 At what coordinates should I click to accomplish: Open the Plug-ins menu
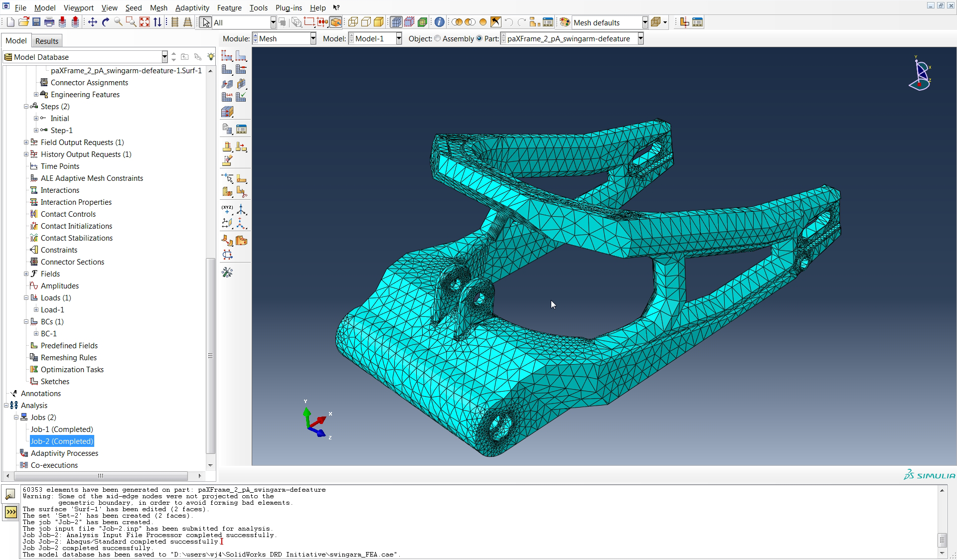pyautogui.click(x=289, y=7)
